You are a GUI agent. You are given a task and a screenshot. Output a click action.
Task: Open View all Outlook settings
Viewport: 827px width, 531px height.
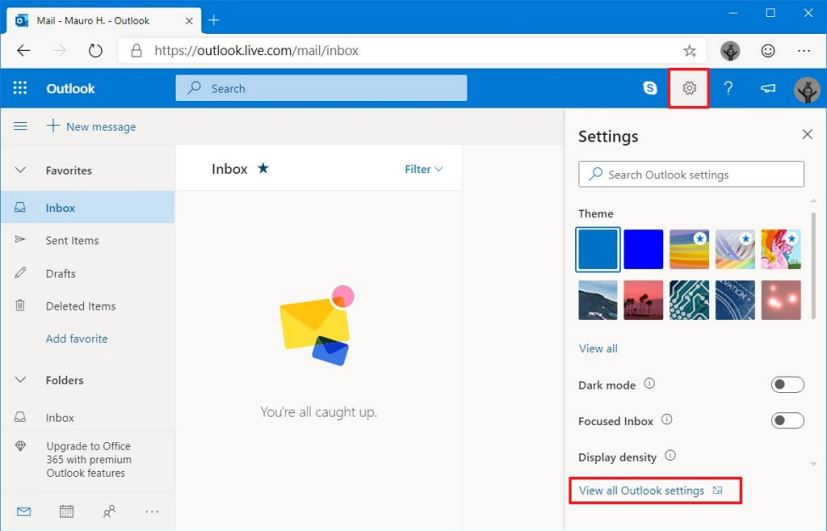pyautogui.click(x=651, y=490)
